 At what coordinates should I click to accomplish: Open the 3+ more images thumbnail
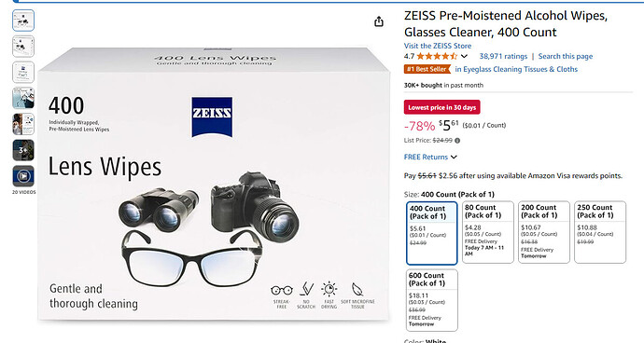[x=23, y=150]
